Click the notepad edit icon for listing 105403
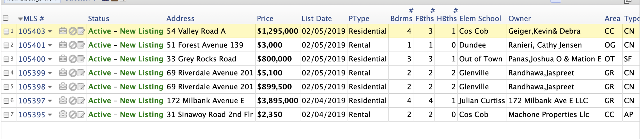 81,31
